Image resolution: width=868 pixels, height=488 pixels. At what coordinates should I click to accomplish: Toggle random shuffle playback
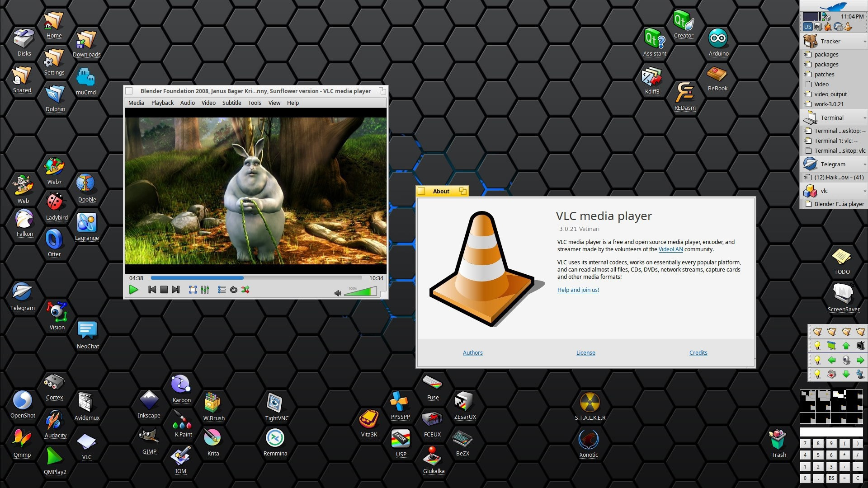click(x=245, y=290)
